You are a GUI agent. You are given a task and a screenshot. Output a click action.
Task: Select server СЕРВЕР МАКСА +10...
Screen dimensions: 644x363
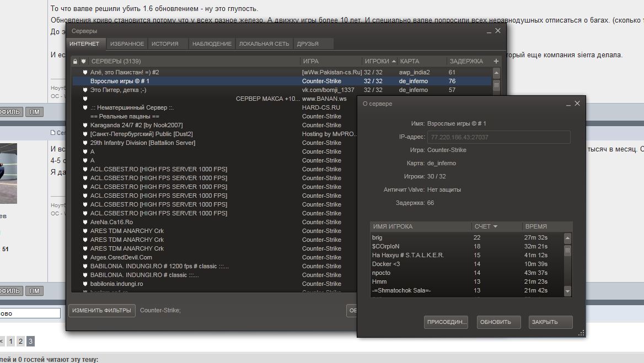pyautogui.click(x=268, y=99)
